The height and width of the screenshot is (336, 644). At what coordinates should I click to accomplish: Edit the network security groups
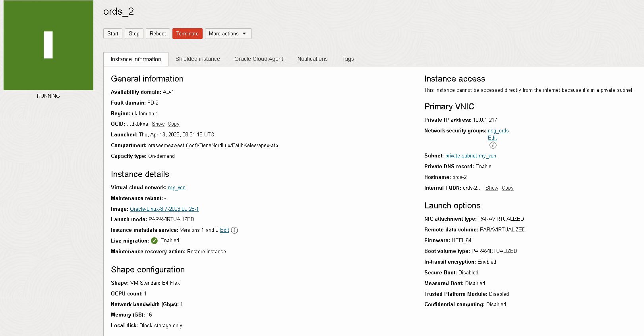click(x=492, y=138)
